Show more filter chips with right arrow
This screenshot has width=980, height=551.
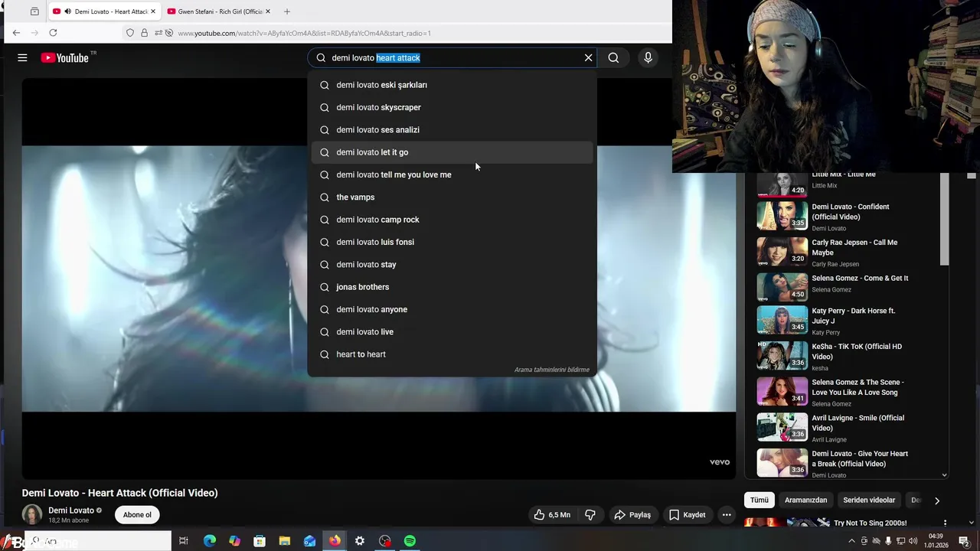pos(936,500)
